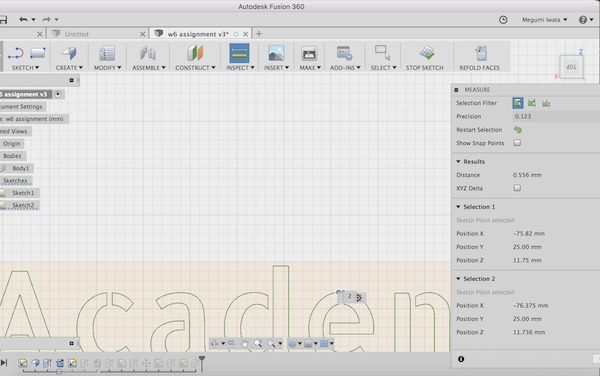Switch to the Untitled document tab

pos(77,34)
